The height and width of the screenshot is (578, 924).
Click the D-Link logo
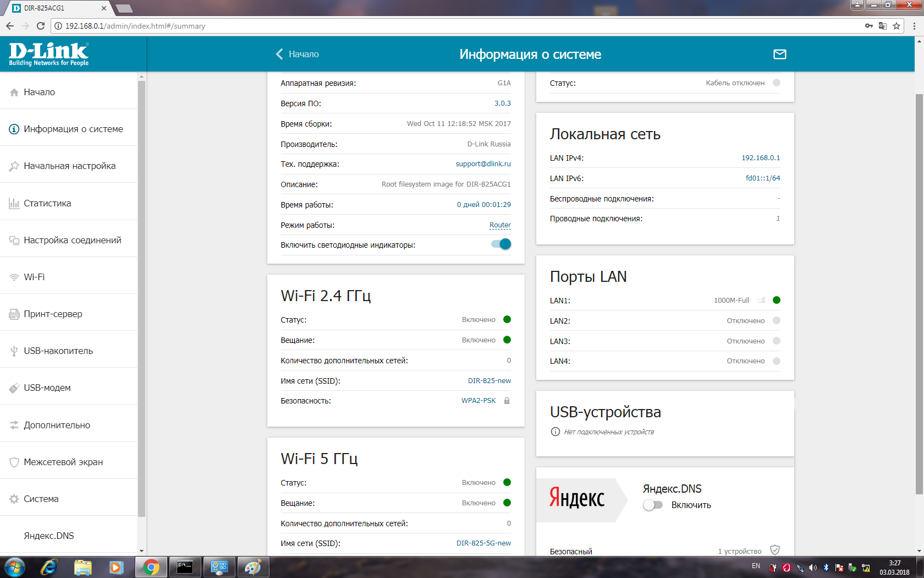pos(49,54)
